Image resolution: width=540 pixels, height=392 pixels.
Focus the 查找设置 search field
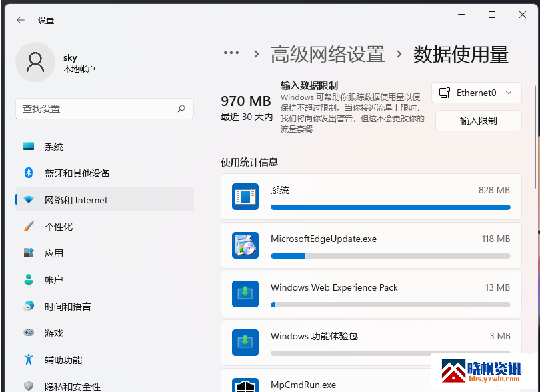[105, 109]
